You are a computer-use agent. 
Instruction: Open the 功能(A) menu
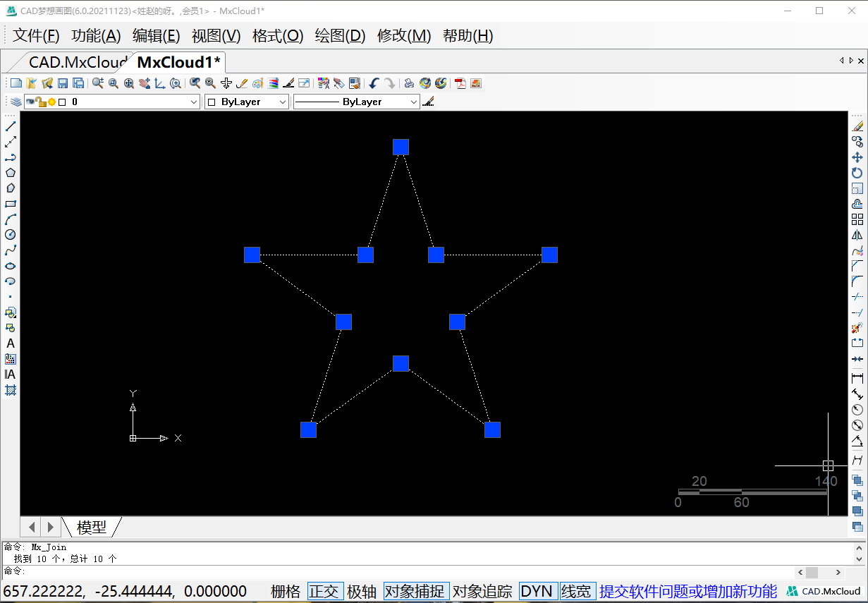tap(96, 36)
